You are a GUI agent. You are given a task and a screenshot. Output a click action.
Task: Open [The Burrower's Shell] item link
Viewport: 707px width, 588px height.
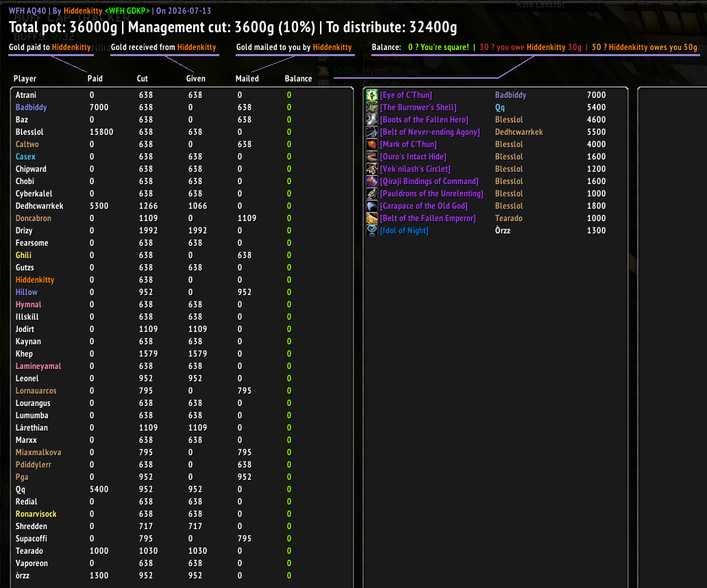tap(419, 107)
